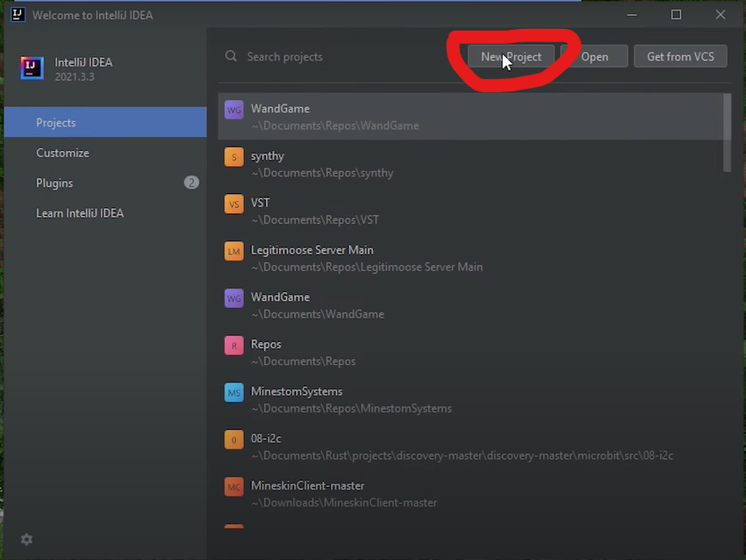Click the LM icon for Legitimoose Server Main
This screenshot has width=746, height=560.
[x=234, y=251]
